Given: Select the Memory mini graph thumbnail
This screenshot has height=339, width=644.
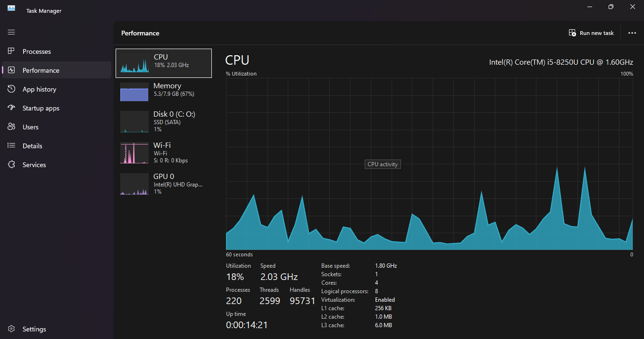Looking at the screenshot, I should (x=135, y=92).
